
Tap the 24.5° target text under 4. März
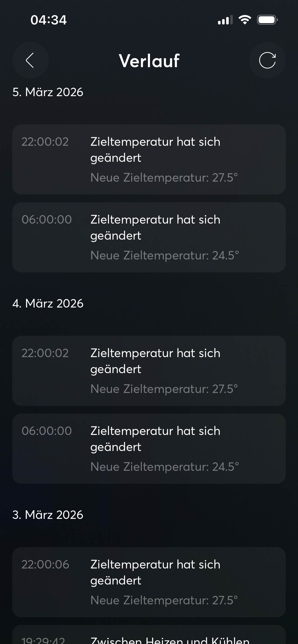click(x=165, y=467)
